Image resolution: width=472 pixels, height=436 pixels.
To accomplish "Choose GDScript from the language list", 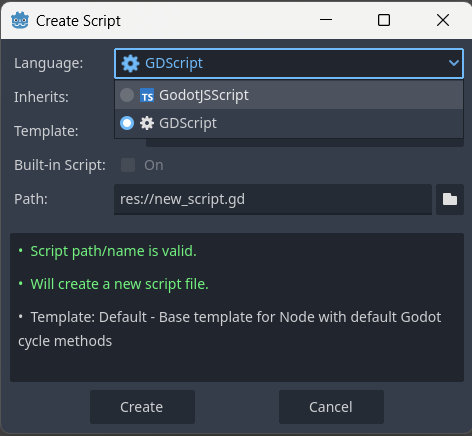I will coord(289,123).
